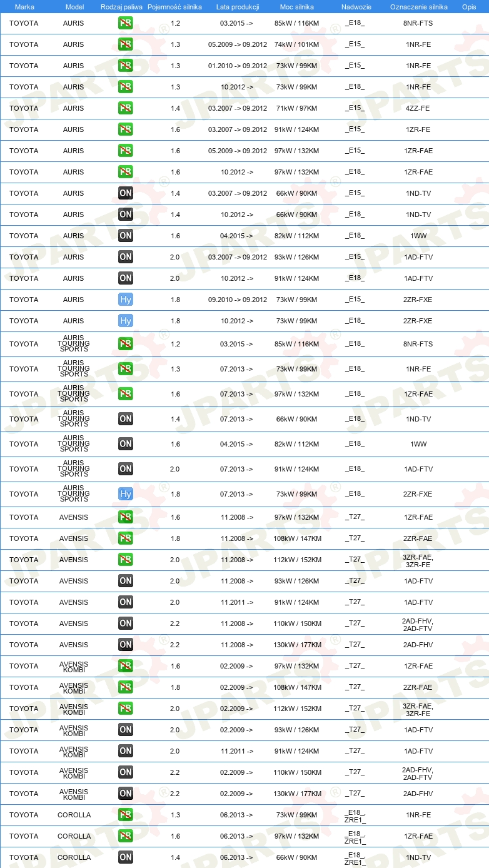Select _E15_ body cell in Auris 2ZR-FXE row

click(355, 300)
